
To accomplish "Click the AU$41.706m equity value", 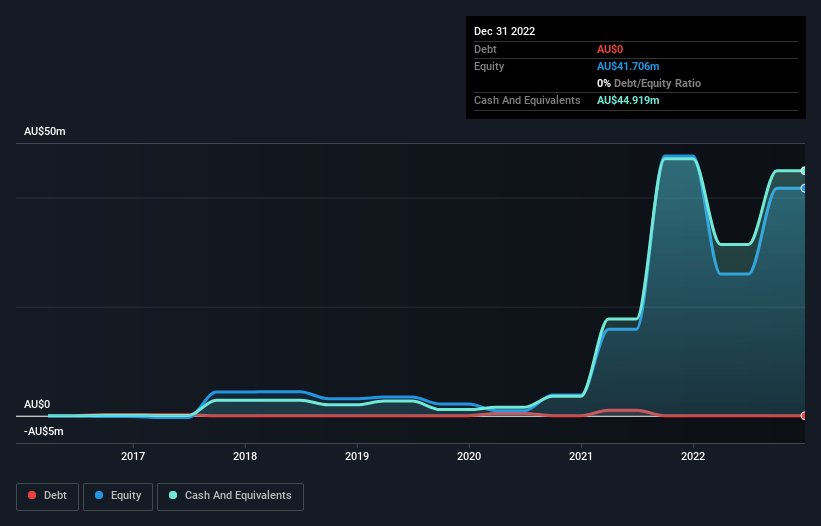I will 628,66.
